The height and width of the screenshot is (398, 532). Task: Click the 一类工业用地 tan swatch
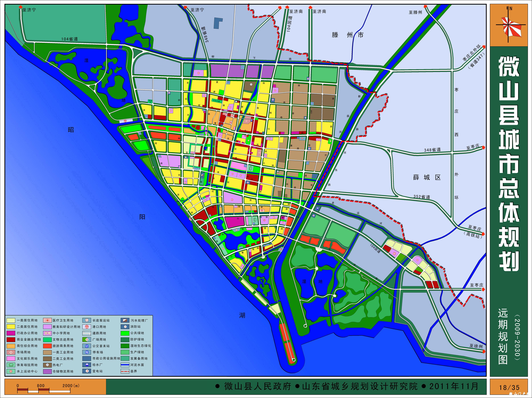coord(47,352)
